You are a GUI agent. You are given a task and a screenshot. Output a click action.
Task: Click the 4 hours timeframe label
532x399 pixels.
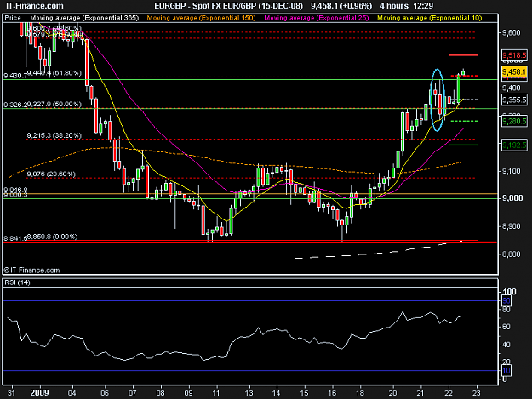tap(394, 6)
